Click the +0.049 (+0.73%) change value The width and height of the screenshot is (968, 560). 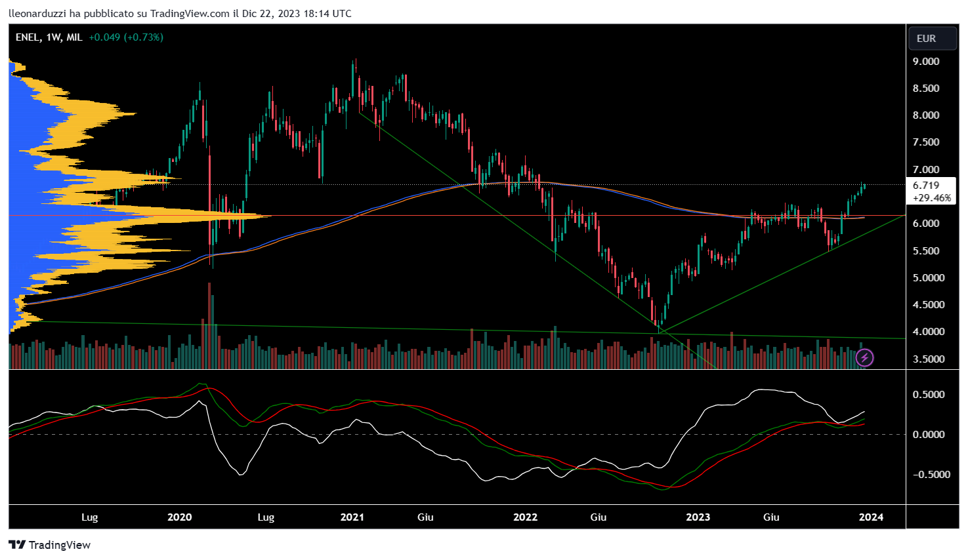click(126, 37)
